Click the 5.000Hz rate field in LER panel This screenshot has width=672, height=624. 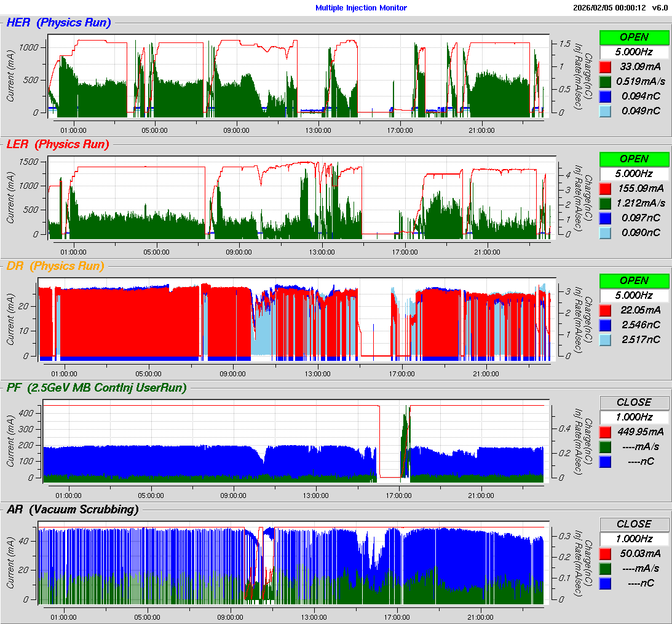pyautogui.click(x=634, y=173)
